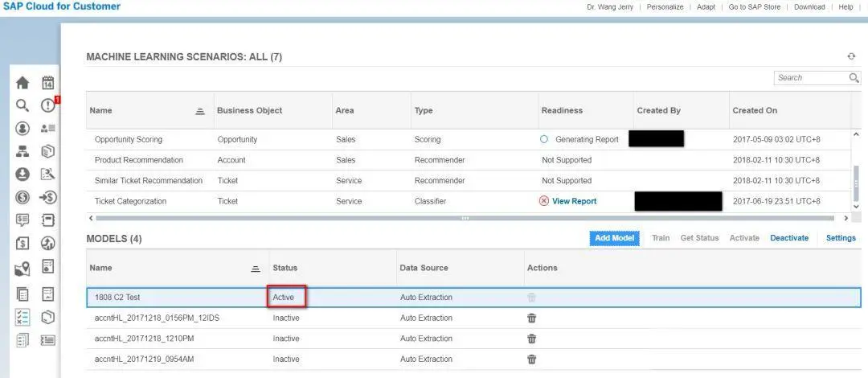Image resolution: width=868 pixels, height=378 pixels.
Task: Open the alert icon with red badge
Action: pos(49,105)
